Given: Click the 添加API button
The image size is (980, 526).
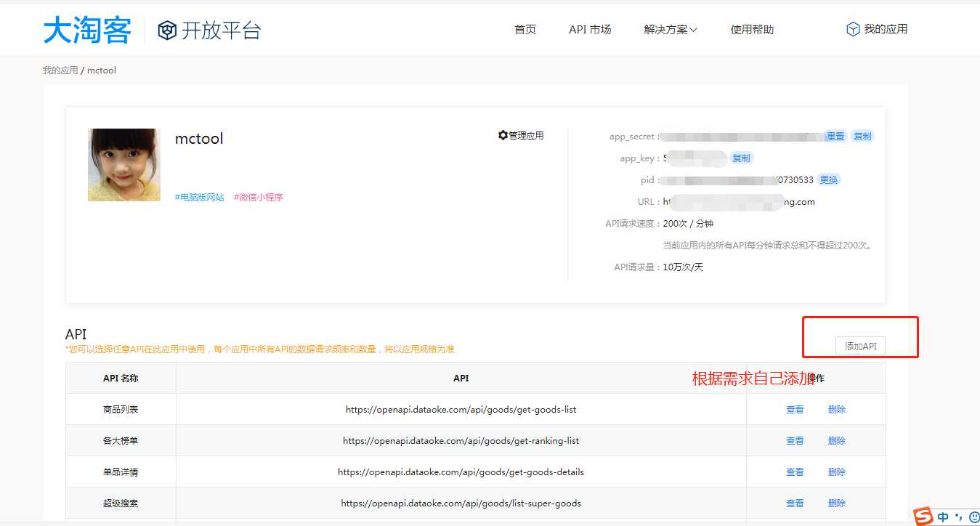Looking at the screenshot, I should (x=861, y=347).
